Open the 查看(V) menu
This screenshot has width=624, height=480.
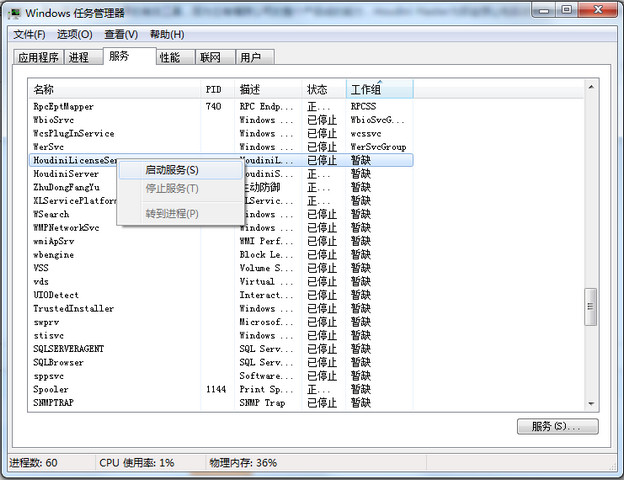point(121,35)
